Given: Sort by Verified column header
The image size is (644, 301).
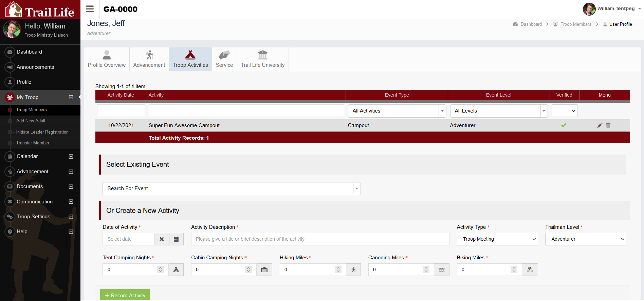Looking at the screenshot, I should [x=564, y=95].
